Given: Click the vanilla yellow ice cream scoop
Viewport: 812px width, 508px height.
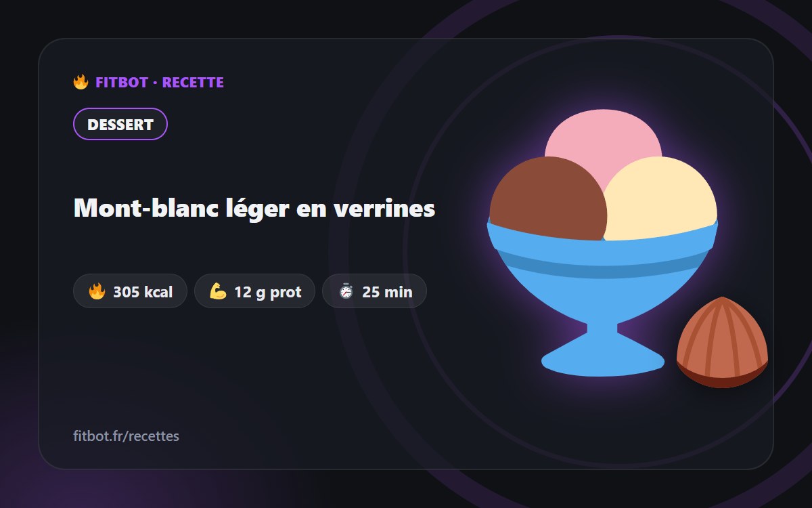Looking at the screenshot, I should click(660, 198).
